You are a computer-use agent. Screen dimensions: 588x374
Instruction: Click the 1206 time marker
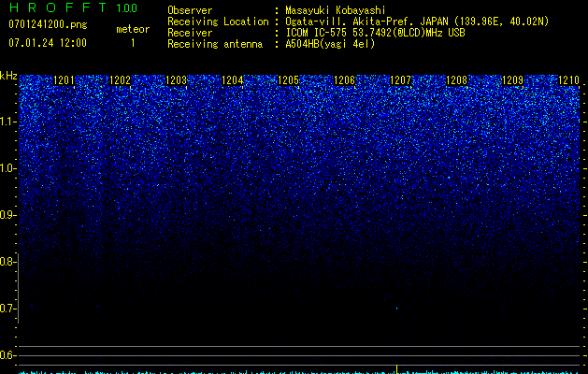(x=344, y=80)
